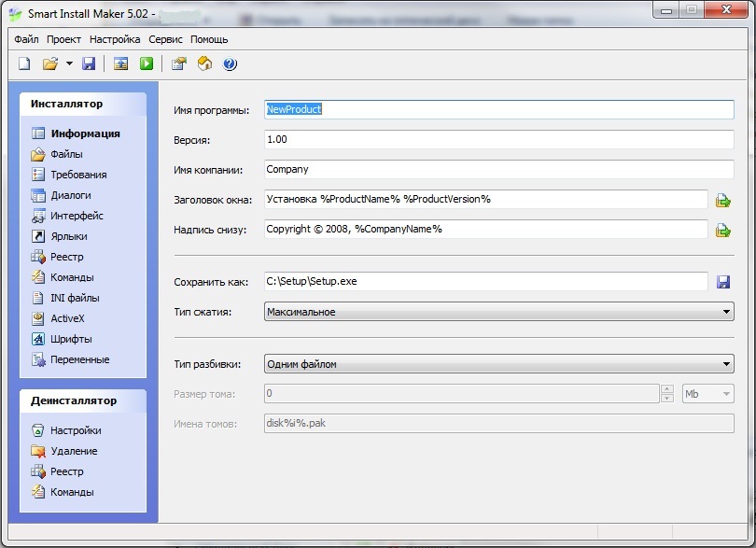Insert a variable into the Заголовок окна field
756x548 pixels.
click(x=722, y=200)
